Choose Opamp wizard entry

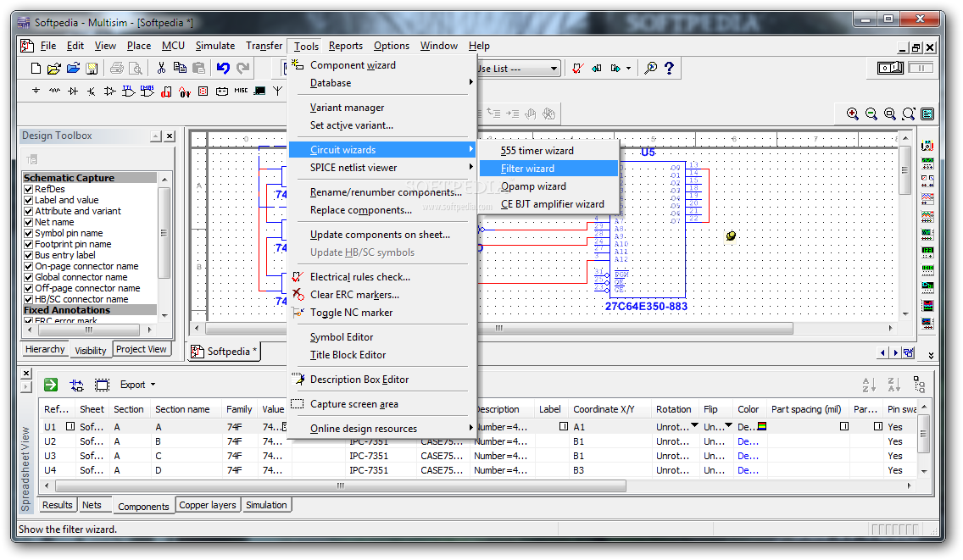(x=549, y=186)
